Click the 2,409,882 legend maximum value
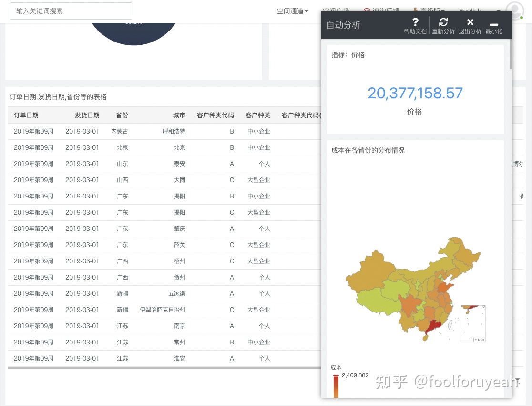The image size is (532, 406). (x=355, y=375)
